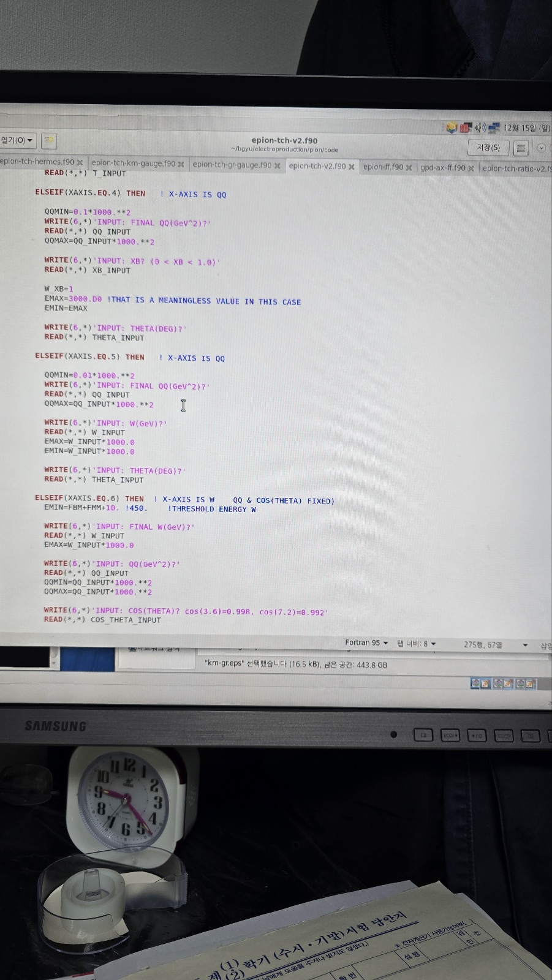Screen dimensions: 552x980
Task: Switch to the epion-tch-km-gauge.f90 tab
Action: click(133, 164)
